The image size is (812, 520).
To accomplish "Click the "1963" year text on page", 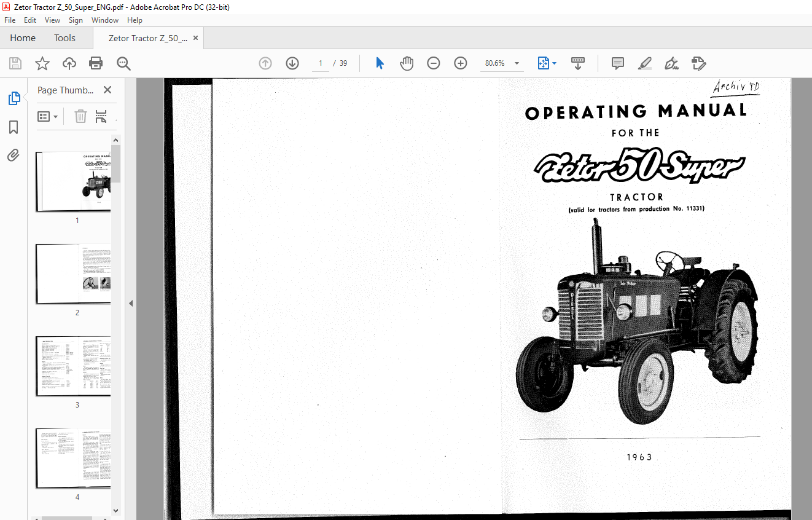I will (x=639, y=457).
